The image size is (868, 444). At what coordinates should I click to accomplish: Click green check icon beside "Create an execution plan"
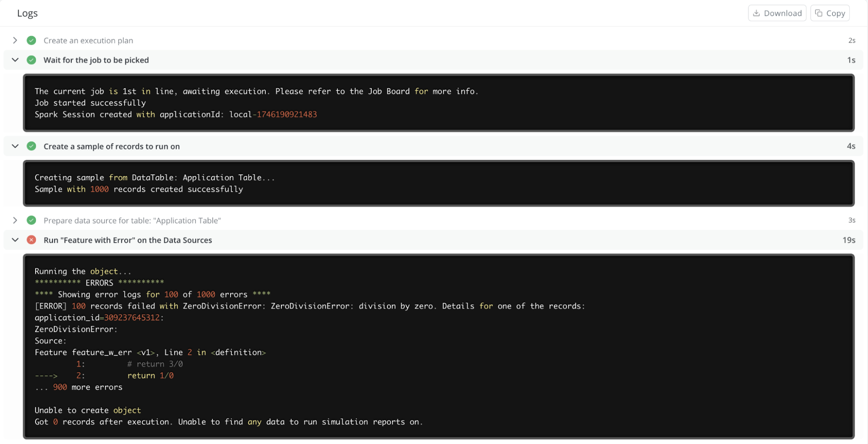(31, 40)
